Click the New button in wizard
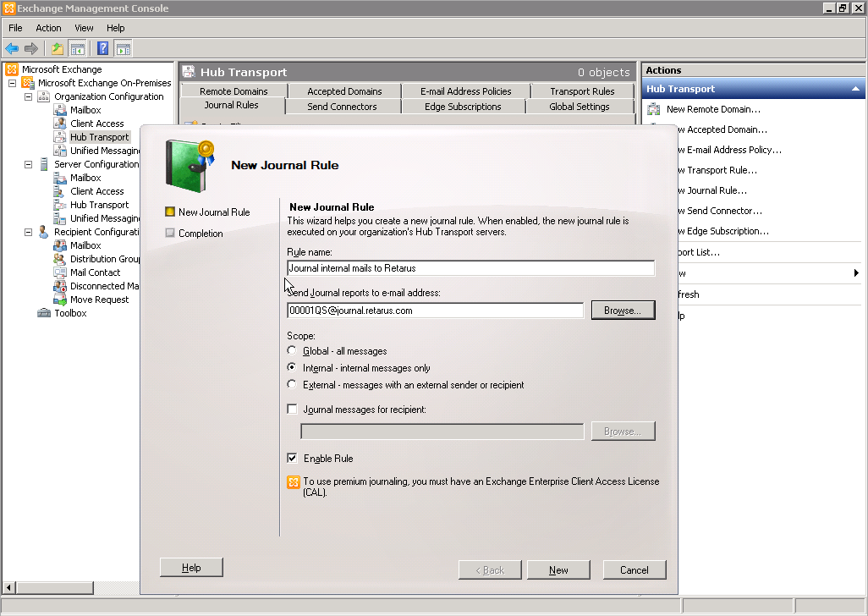 click(x=558, y=569)
